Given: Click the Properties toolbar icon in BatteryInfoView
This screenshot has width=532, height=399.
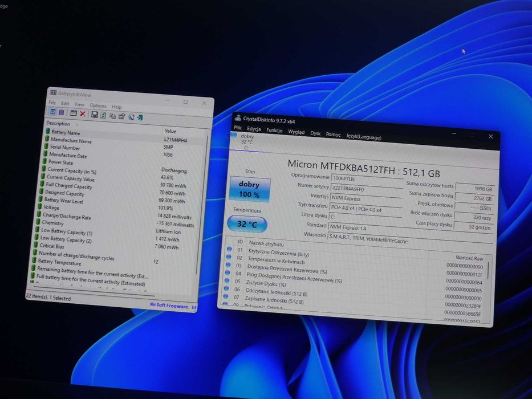Looking at the screenshot, I should pyautogui.click(x=121, y=117).
